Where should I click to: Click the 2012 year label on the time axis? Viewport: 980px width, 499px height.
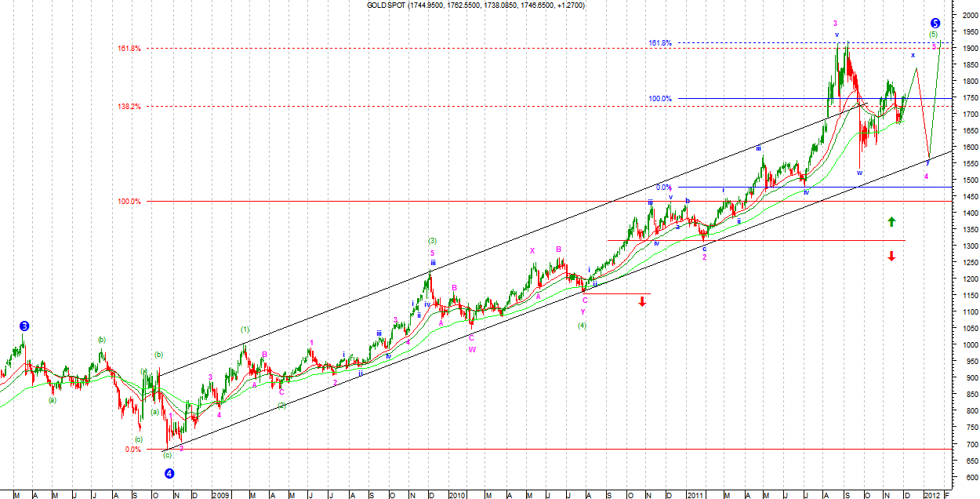(931, 495)
